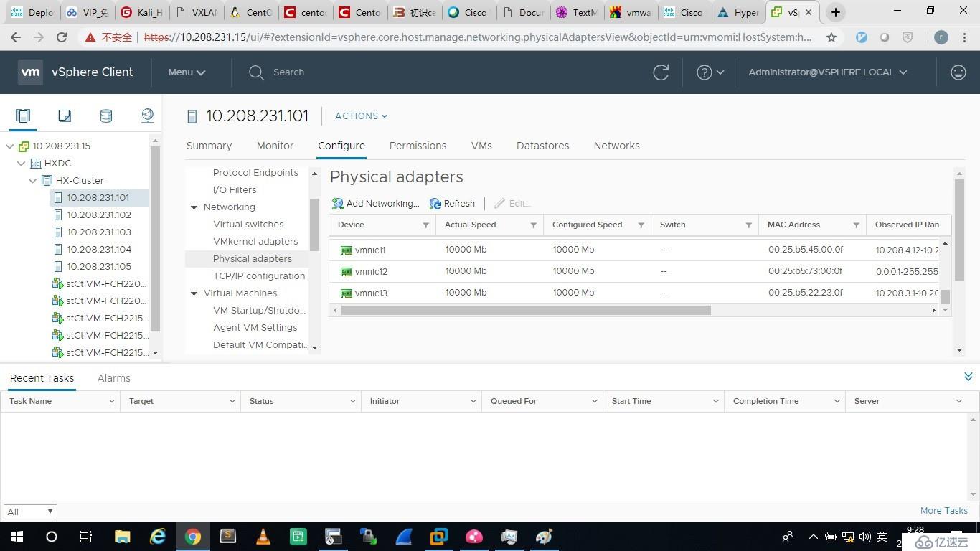The height and width of the screenshot is (551, 980).
Task: Select host 10.208.231.102 in tree
Action: 99,215
